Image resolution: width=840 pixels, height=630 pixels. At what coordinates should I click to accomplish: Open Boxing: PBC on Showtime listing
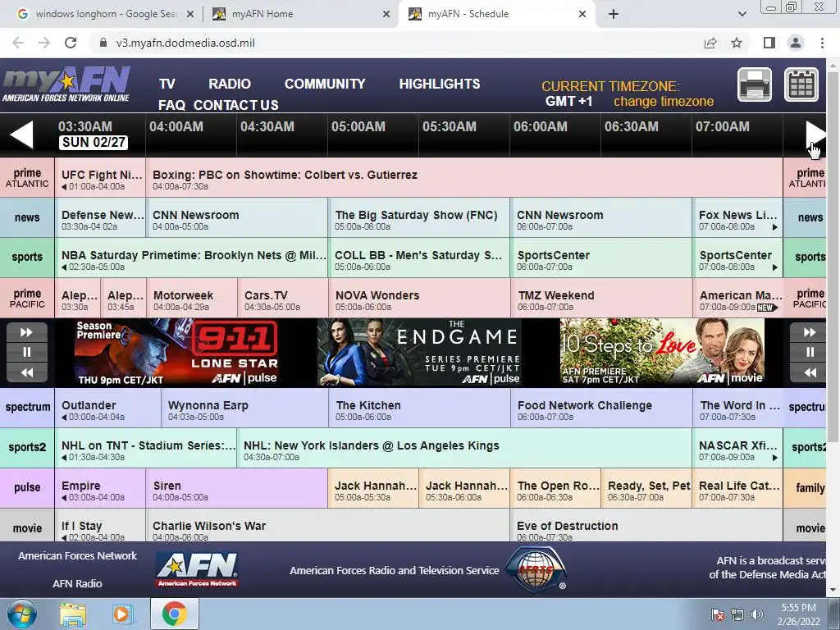(464, 177)
